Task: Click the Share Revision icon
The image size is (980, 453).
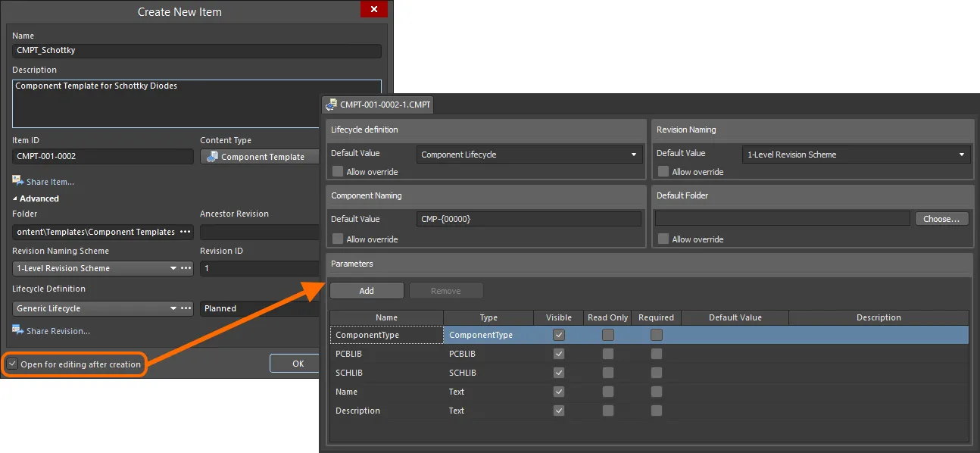Action: [18, 330]
